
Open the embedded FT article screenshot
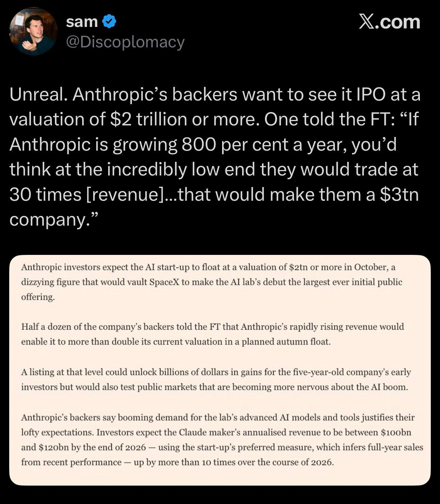click(x=220, y=370)
